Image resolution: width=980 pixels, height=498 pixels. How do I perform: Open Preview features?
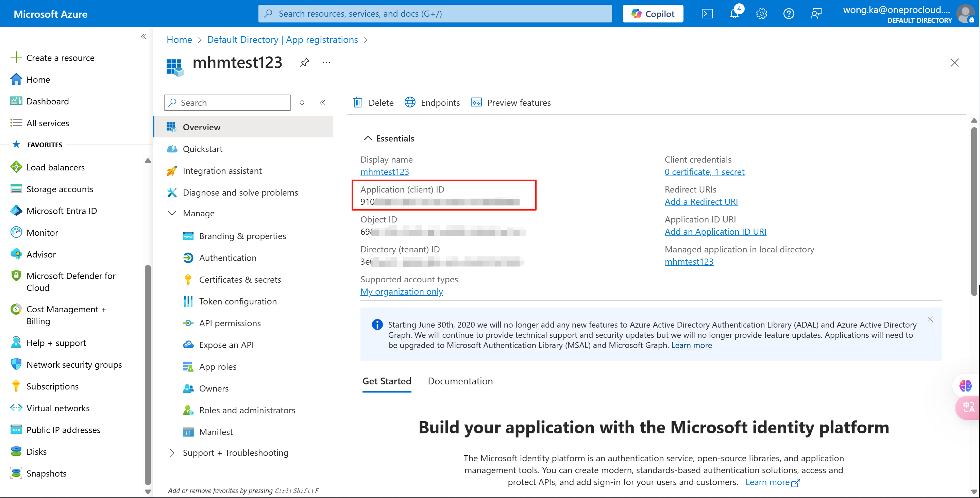(511, 103)
